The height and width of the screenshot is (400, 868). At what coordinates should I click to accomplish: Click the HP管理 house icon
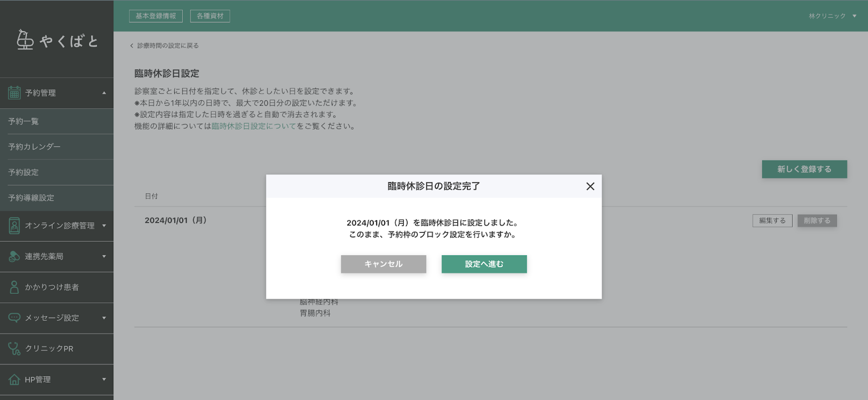tap(14, 379)
